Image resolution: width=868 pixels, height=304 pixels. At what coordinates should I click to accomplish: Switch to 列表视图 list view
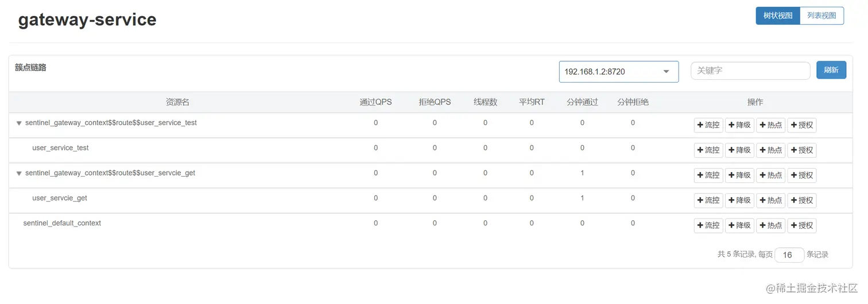pyautogui.click(x=821, y=15)
